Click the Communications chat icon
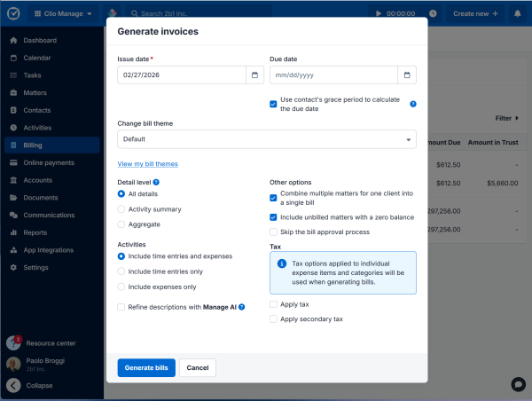Image resolution: width=532 pixels, height=401 pixels. point(13,216)
